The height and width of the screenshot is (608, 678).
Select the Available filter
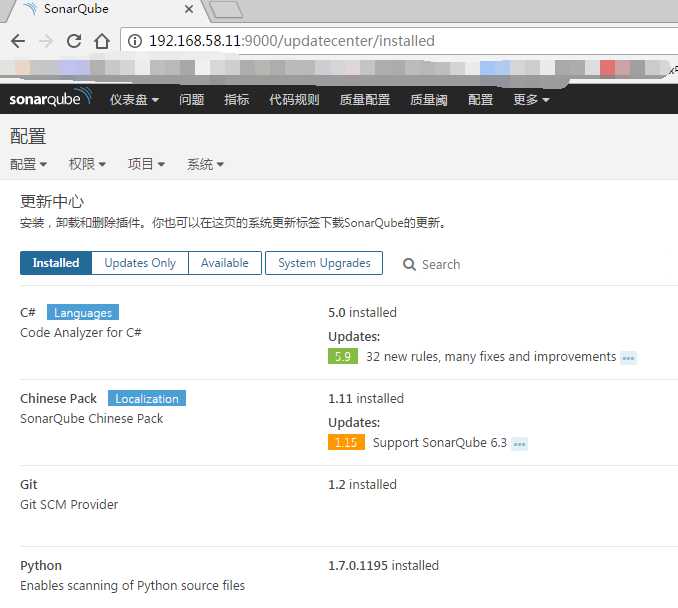[225, 263]
